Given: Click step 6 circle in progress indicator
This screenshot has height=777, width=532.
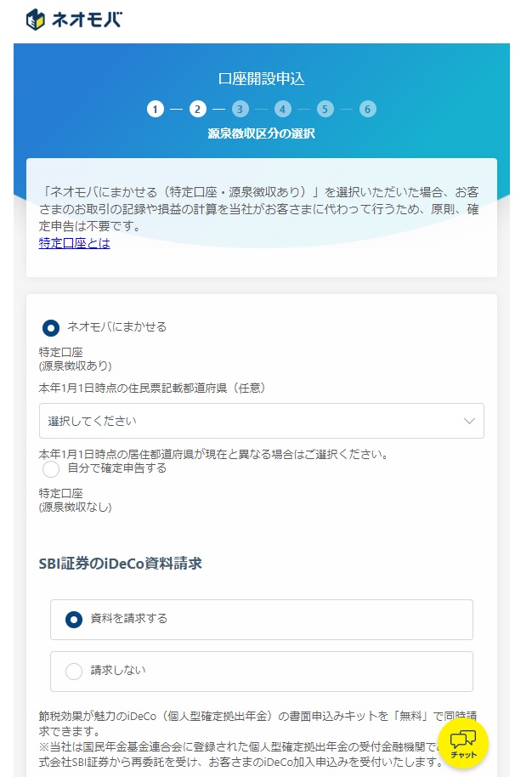Looking at the screenshot, I should pos(368,109).
